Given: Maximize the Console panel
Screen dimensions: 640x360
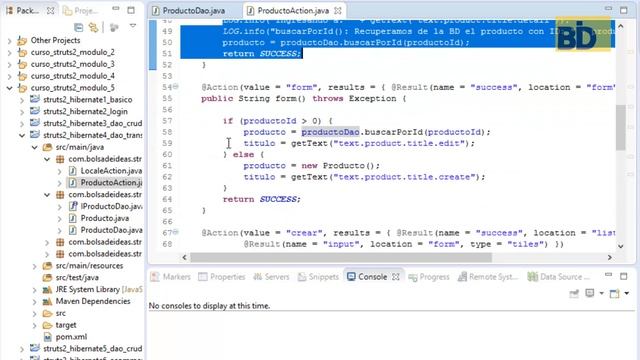Looking at the screenshot, I should (x=624, y=276).
